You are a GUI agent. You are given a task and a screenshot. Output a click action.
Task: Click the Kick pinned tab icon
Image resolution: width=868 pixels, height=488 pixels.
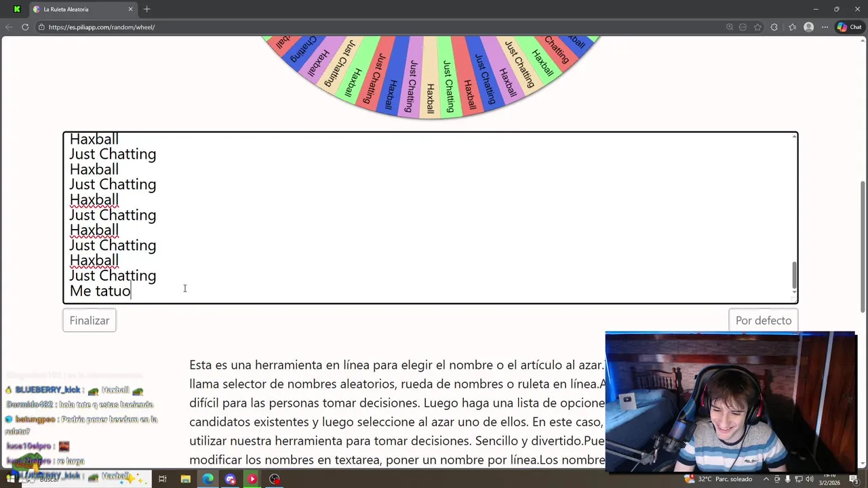click(17, 9)
